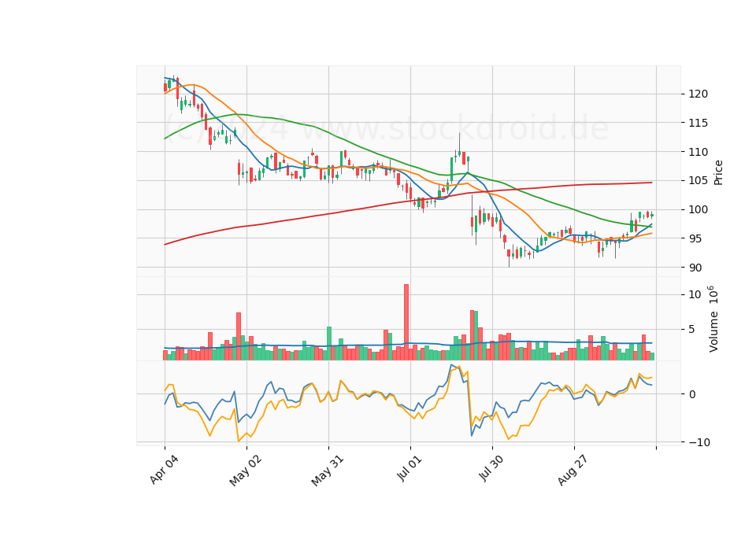Click the 10 tick on the volume axis
The image size is (756, 543).
coord(695,294)
